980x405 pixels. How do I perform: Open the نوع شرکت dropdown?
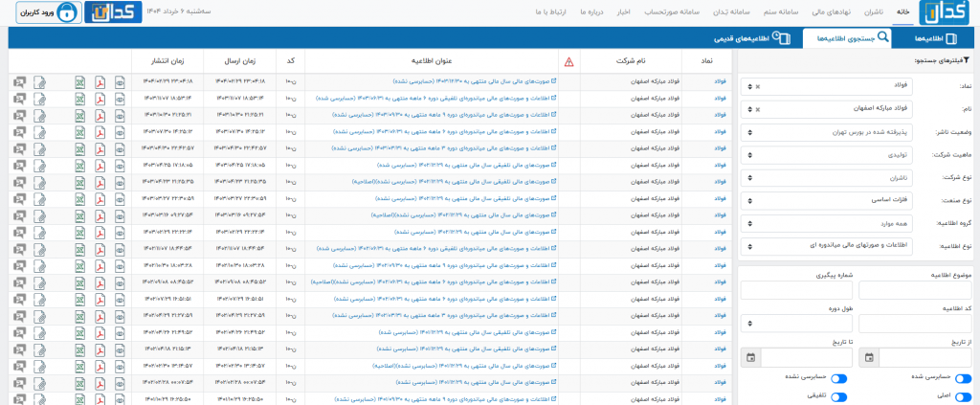pos(826,178)
